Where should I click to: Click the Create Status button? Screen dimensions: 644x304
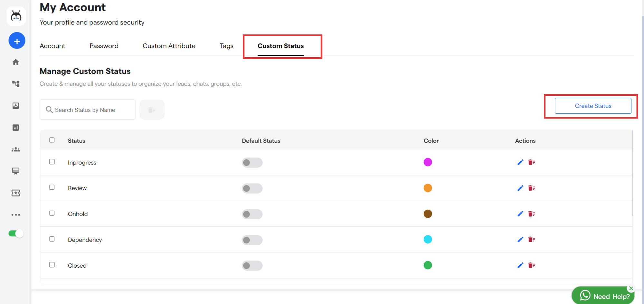click(x=592, y=106)
